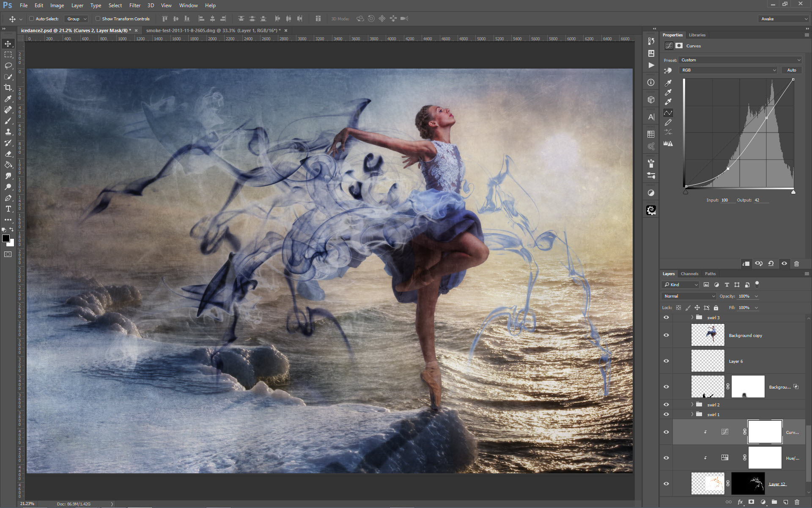The width and height of the screenshot is (812, 508).
Task: Open the curves Preset dropdown
Action: [740, 60]
